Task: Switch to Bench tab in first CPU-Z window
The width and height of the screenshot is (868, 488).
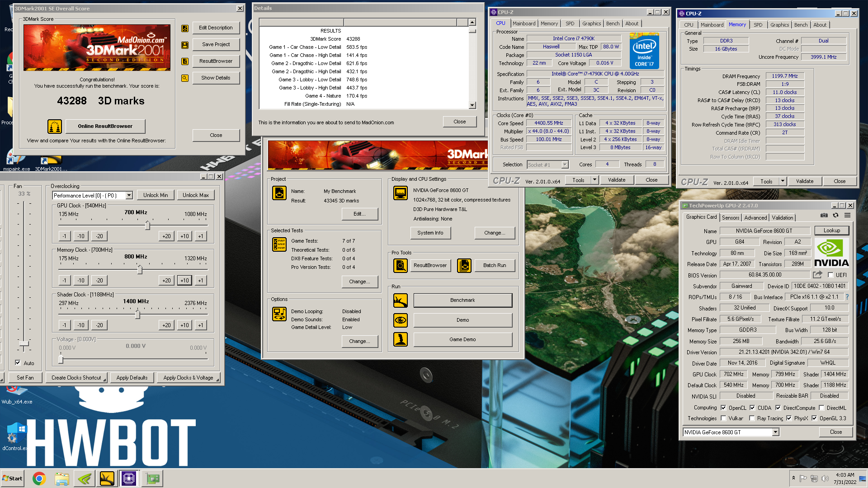Action: point(613,23)
